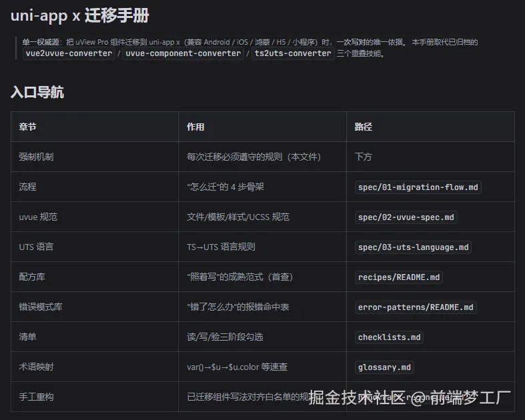Click the ts2uts-converter code tag
Screen dimensions: 525x420
293,53
